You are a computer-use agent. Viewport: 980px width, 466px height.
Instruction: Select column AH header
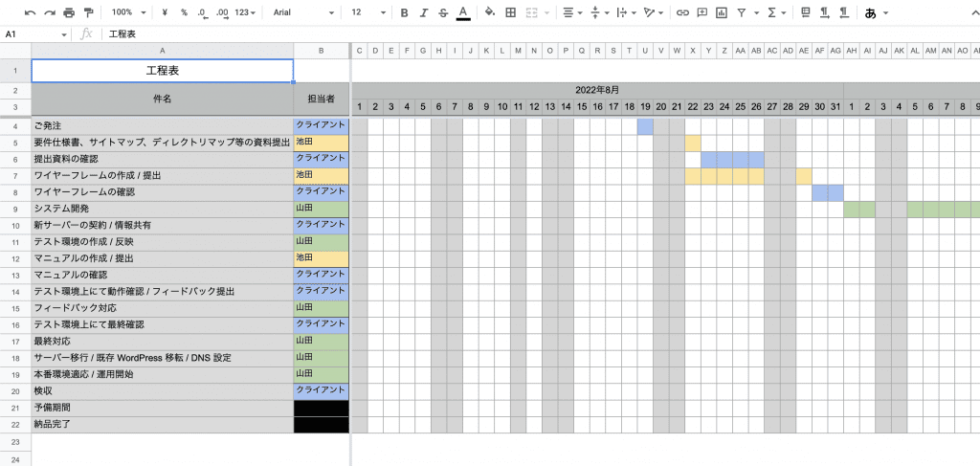(851, 51)
